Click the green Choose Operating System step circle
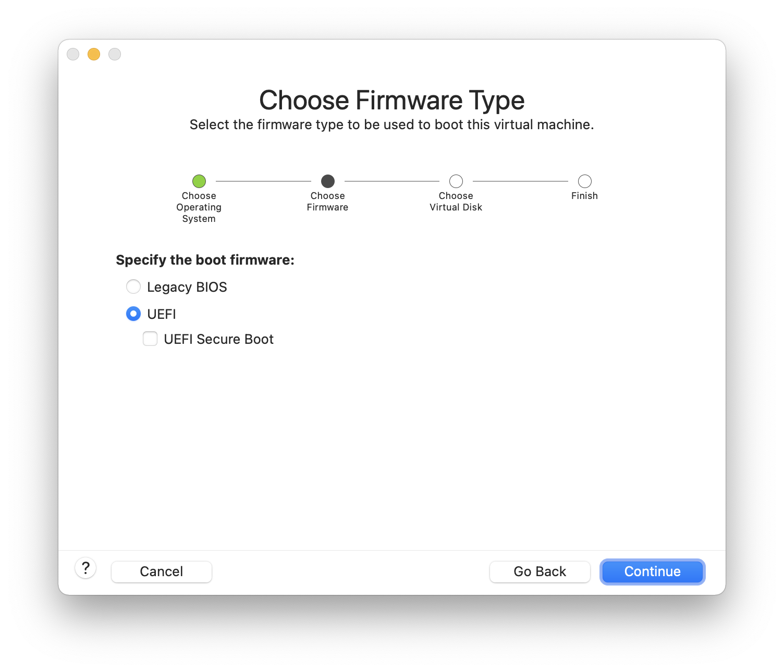 tap(199, 181)
